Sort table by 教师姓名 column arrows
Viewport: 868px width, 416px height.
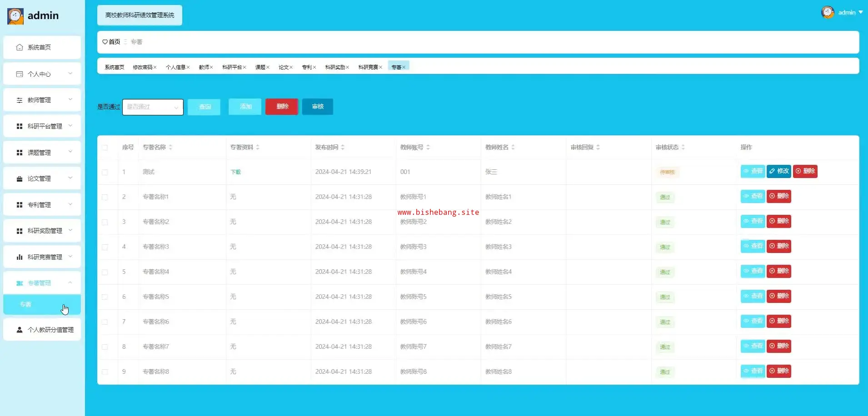click(513, 147)
